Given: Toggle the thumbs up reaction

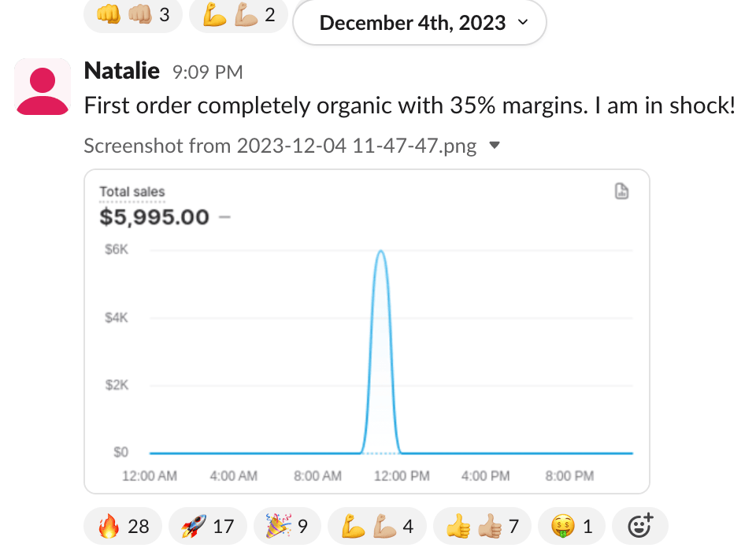Looking at the screenshot, I should pyautogui.click(x=482, y=526).
